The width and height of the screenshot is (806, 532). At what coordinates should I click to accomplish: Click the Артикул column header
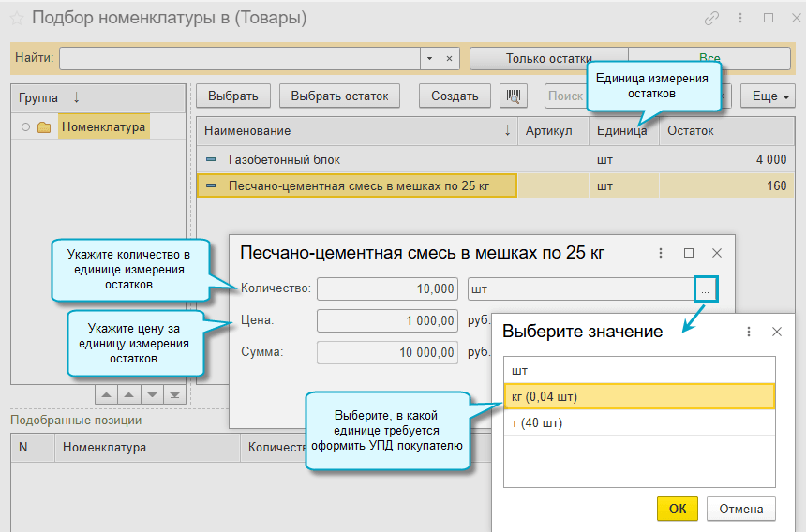click(553, 131)
